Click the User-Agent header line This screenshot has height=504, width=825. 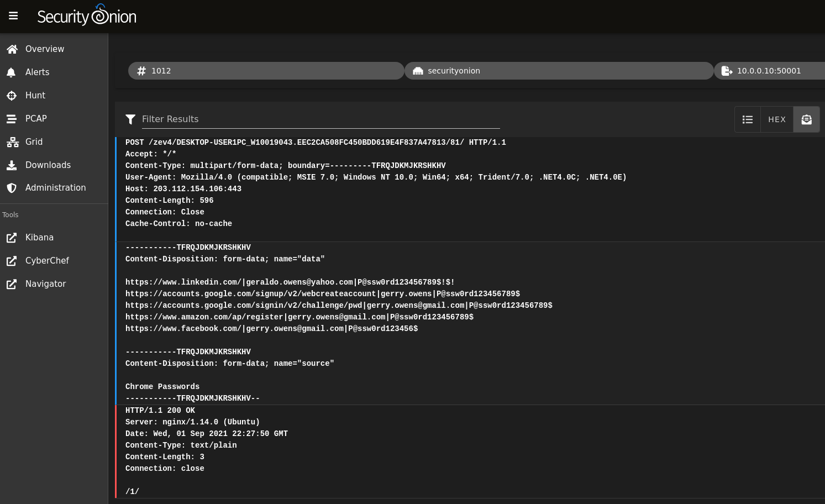[376, 177]
